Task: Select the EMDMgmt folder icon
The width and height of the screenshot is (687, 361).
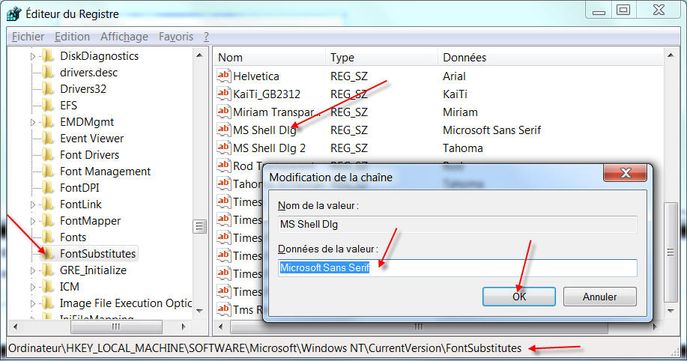Action: tap(48, 122)
